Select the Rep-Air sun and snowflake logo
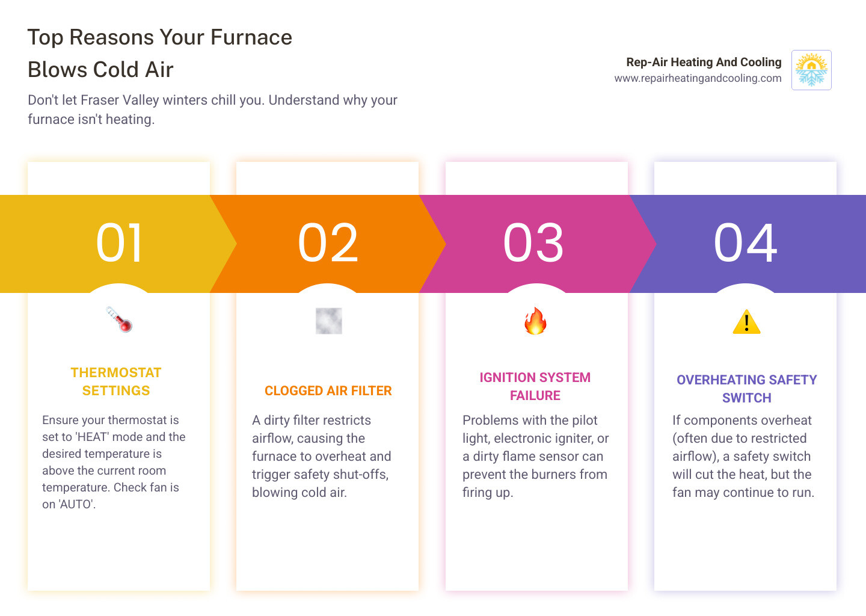The image size is (866, 616). tap(811, 70)
